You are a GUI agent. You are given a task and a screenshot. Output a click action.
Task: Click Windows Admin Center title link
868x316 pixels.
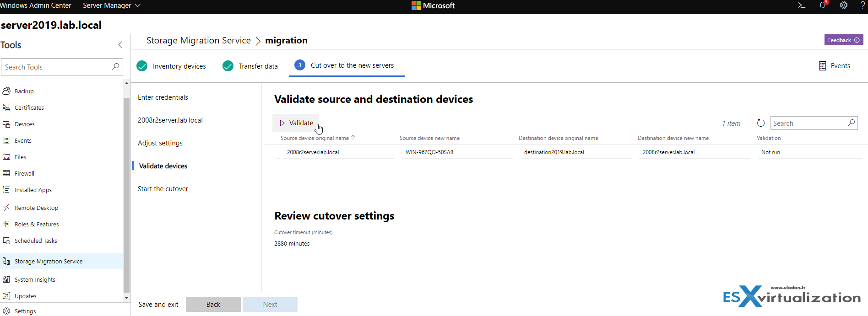[36, 5]
